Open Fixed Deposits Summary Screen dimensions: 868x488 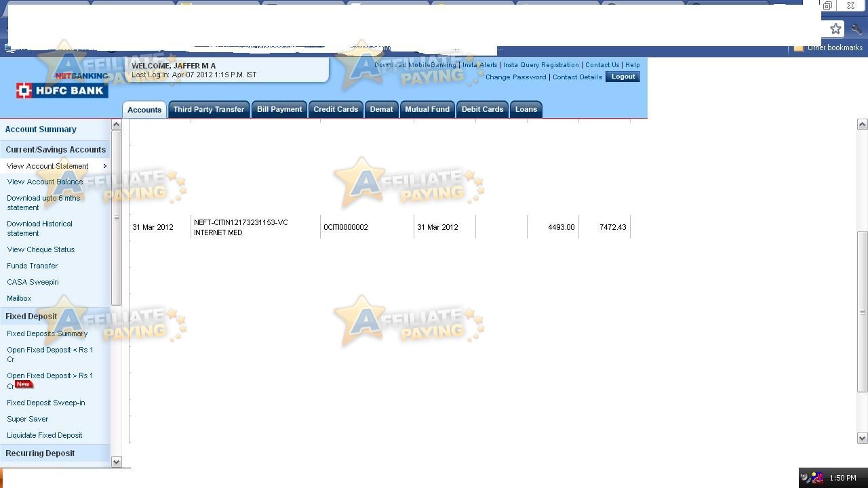pos(47,333)
